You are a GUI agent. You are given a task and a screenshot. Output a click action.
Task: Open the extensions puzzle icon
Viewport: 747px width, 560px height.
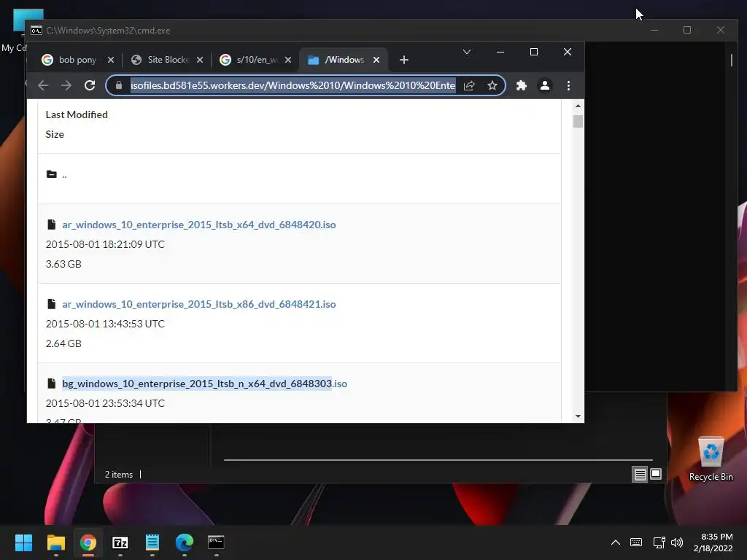pyautogui.click(x=522, y=86)
